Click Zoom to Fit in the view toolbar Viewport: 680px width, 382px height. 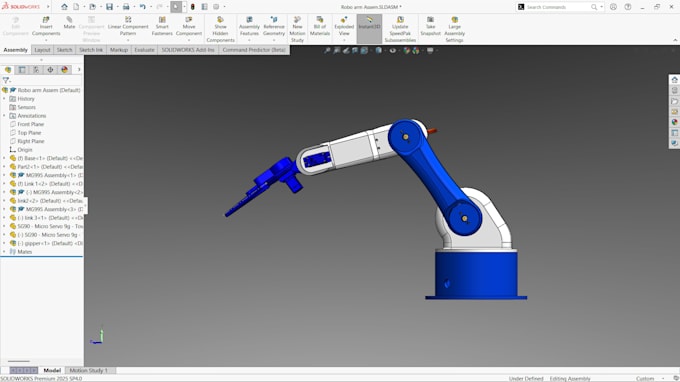(327, 51)
